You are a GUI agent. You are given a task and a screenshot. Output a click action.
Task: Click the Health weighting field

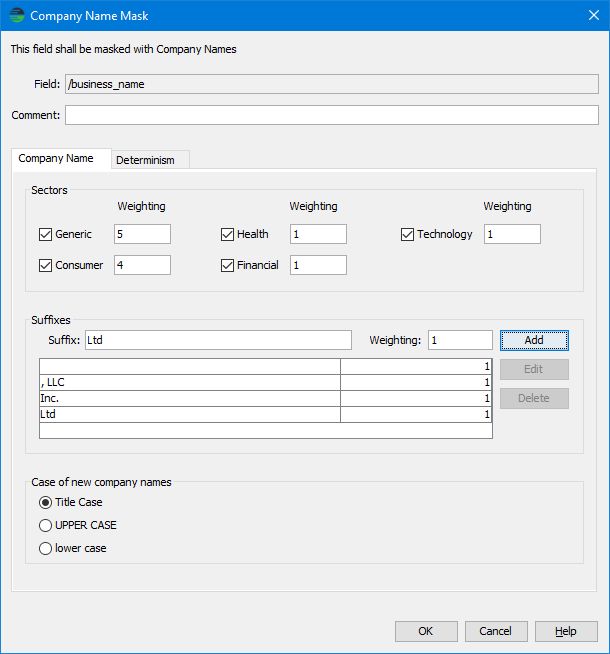pos(319,234)
